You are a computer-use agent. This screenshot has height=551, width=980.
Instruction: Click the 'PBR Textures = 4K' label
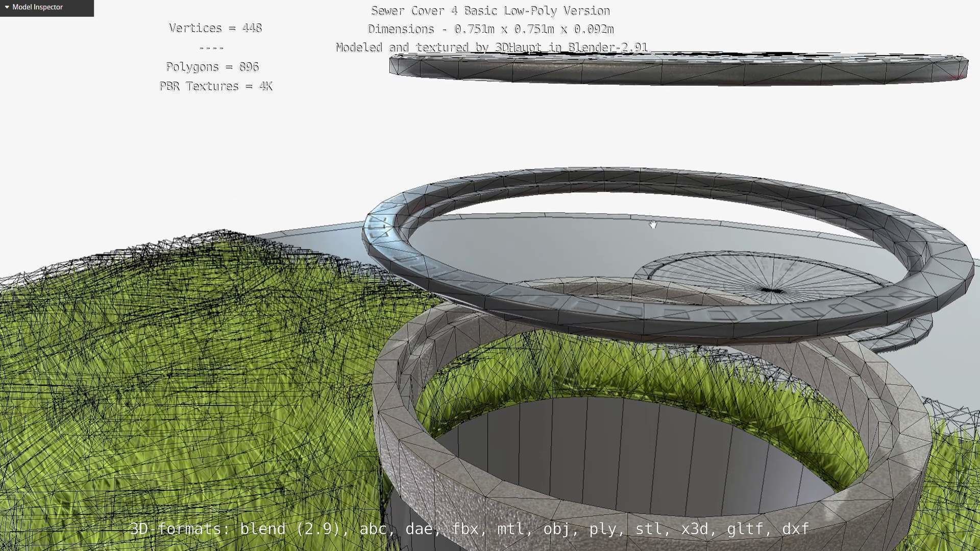tap(216, 86)
